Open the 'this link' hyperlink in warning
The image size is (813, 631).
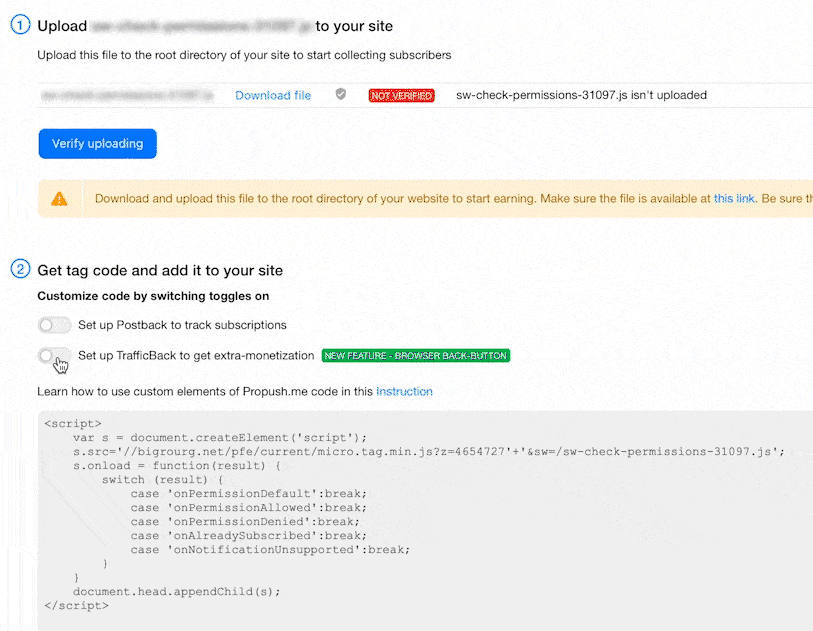[x=734, y=199]
